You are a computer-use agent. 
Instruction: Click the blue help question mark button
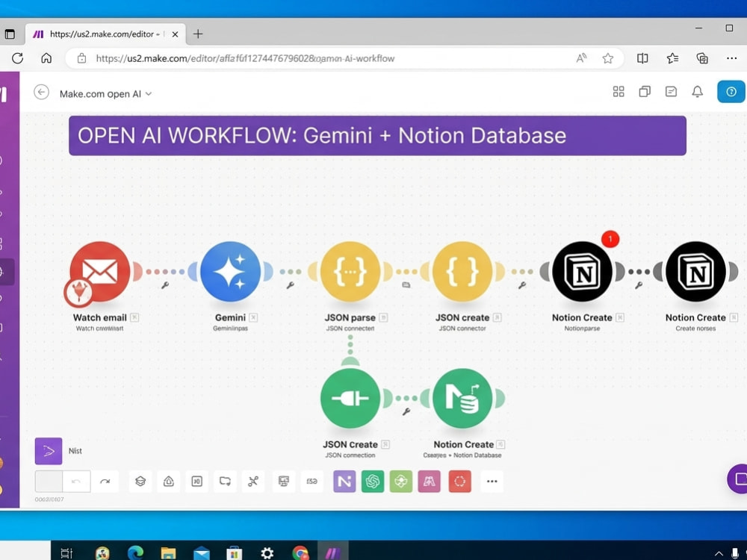(x=731, y=91)
